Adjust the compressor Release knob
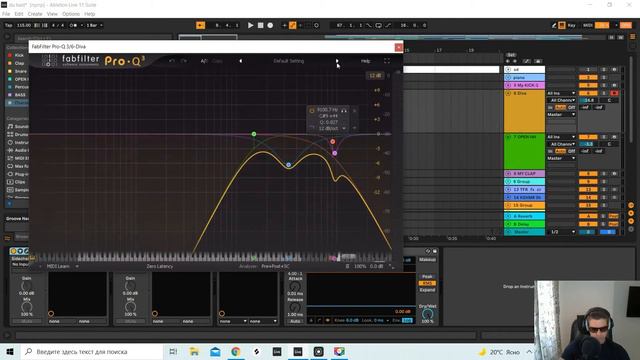640x360 pixels. click(x=295, y=307)
